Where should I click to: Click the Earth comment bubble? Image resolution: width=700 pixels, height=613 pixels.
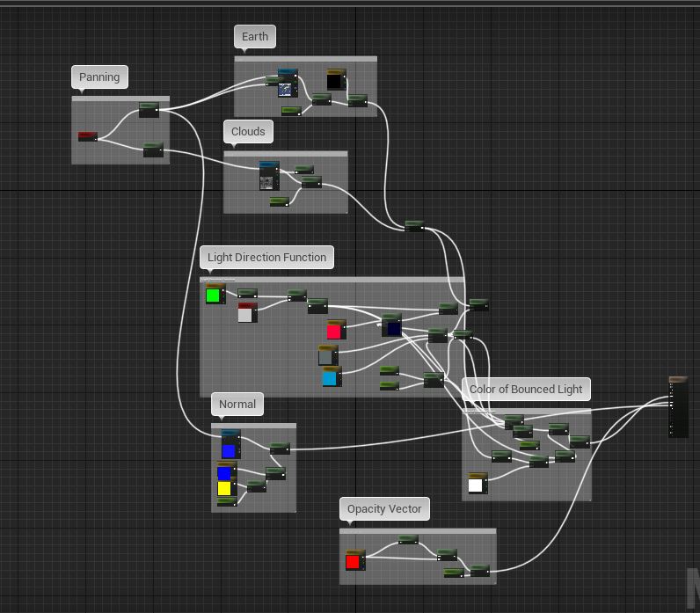coord(255,36)
